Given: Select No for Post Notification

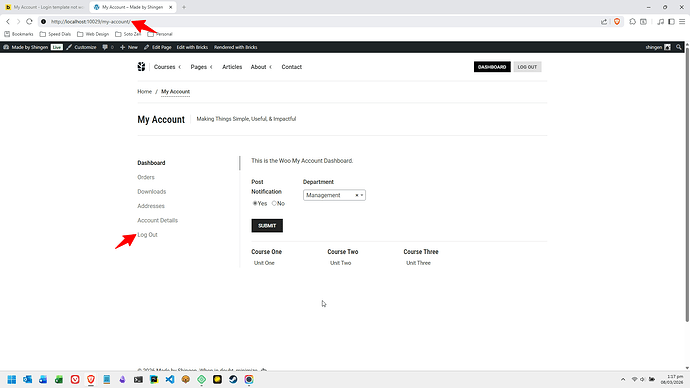Looking at the screenshot, I should (x=274, y=203).
